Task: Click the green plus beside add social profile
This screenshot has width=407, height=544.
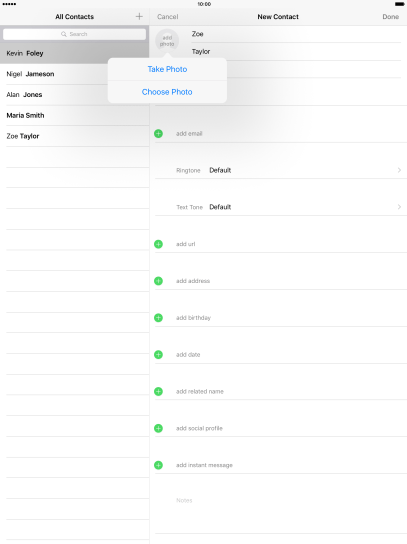Action: (158, 428)
